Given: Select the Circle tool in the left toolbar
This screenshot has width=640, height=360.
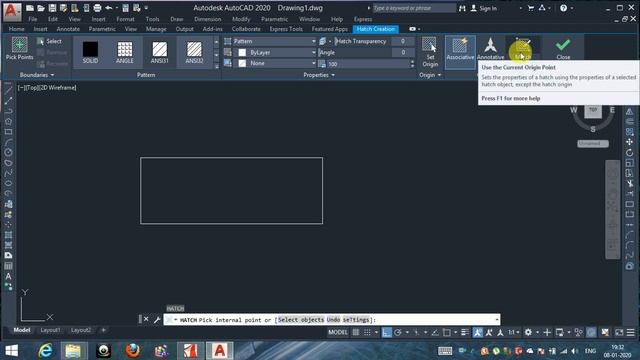Looking at the screenshot, I should coord(8,152).
